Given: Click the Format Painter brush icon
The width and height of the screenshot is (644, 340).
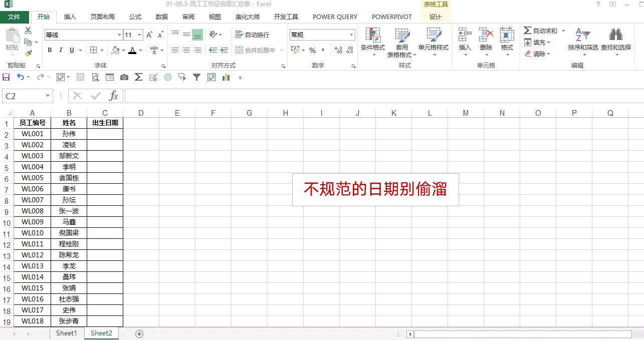Looking at the screenshot, I should 28,53.
